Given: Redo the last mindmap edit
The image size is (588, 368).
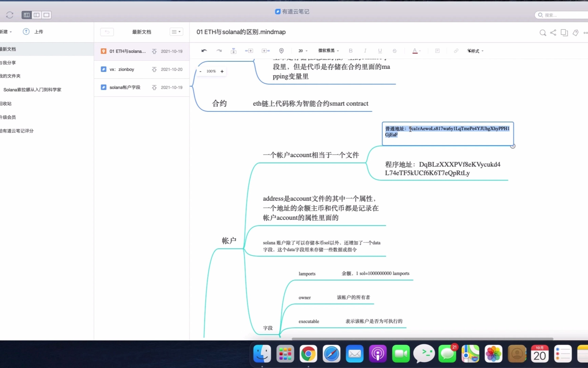Looking at the screenshot, I should click(219, 51).
